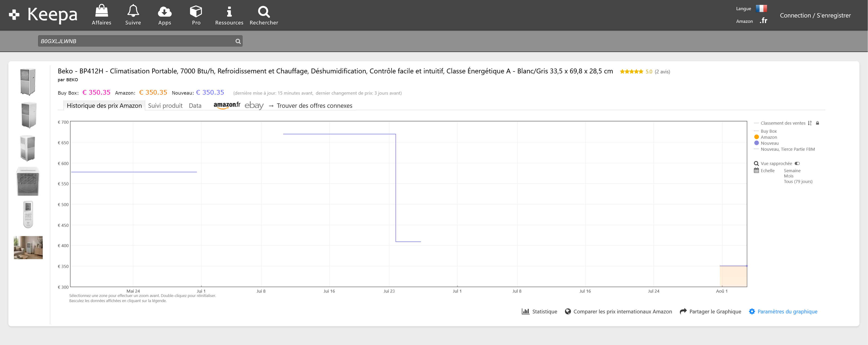Open the Affaires deals page
Screen dimensions: 868x345
pyautogui.click(x=101, y=15)
